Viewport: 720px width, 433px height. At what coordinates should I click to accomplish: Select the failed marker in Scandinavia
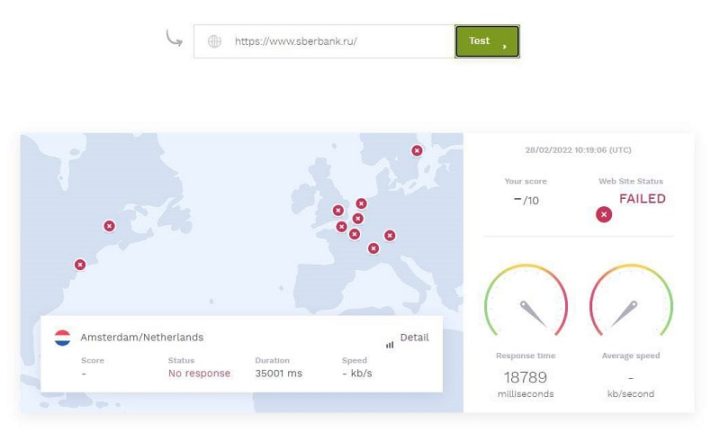click(417, 151)
